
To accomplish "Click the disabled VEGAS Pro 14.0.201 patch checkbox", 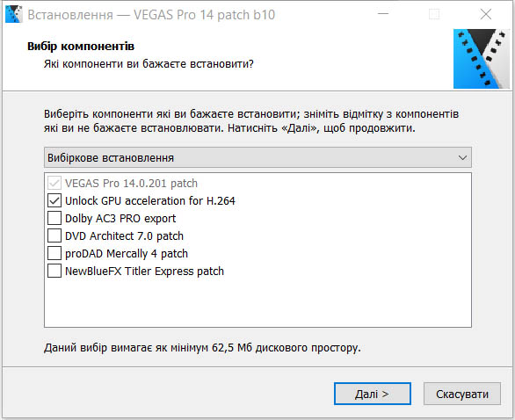I will pyautogui.click(x=54, y=184).
